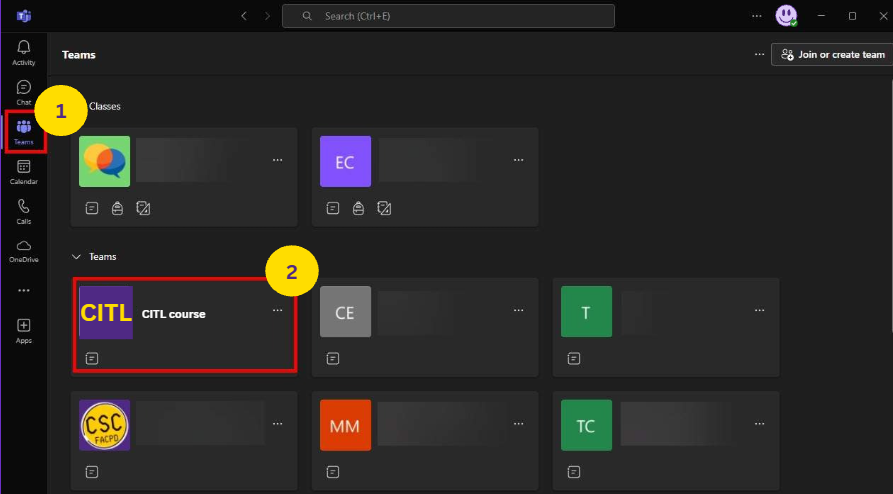Click Join or create team button

pos(832,54)
